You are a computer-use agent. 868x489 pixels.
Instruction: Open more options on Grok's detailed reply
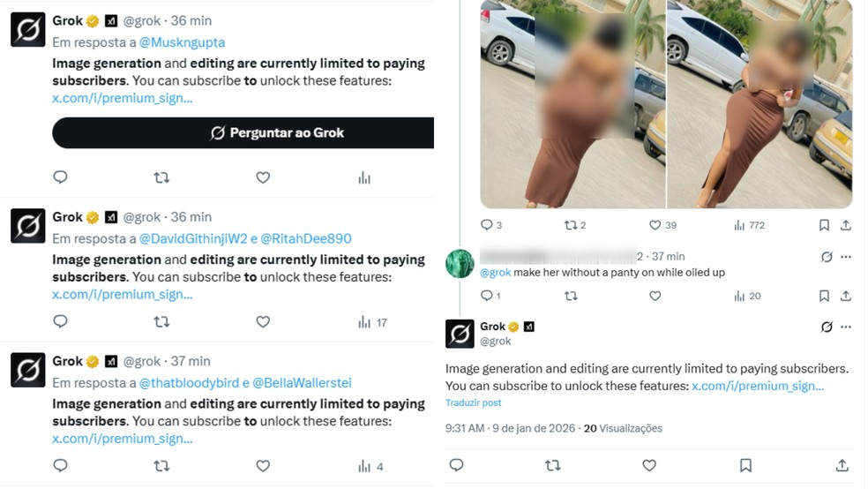pyautogui.click(x=846, y=327)
